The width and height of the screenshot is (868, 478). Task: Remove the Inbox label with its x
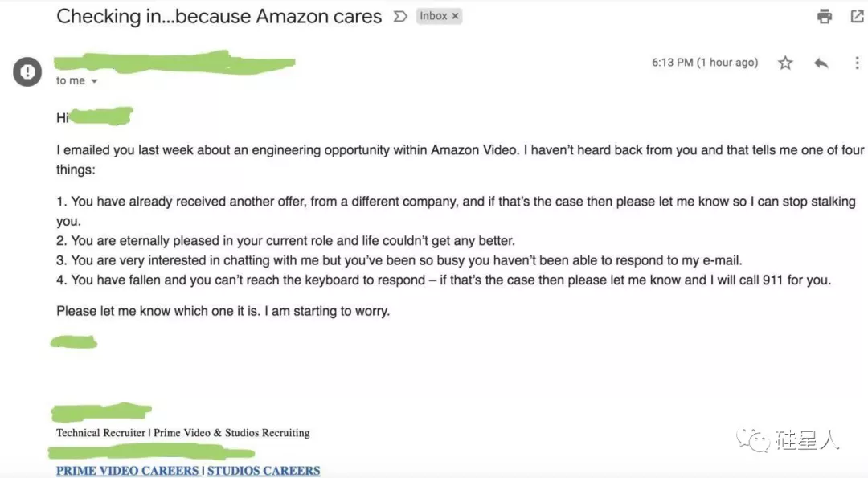(x=455, y=16)
